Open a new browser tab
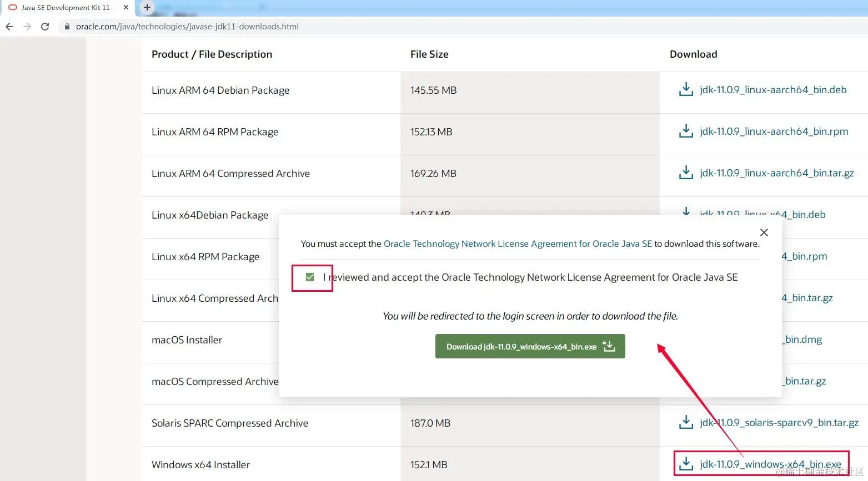 tap(147, 7)
